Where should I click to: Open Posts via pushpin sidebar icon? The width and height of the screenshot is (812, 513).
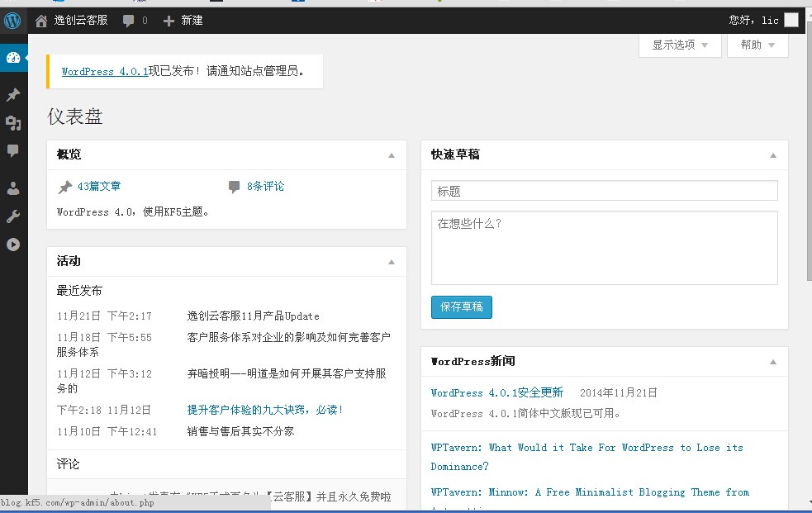(13, 95)
